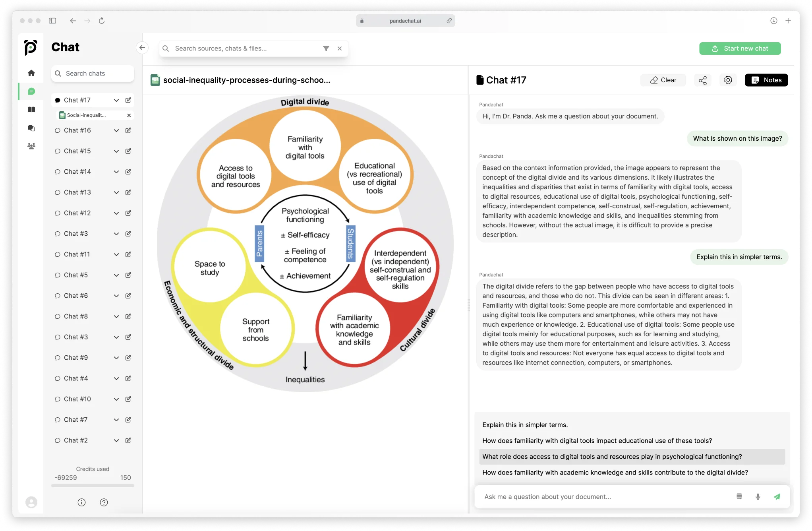Click the suggestions list icon in message box
This screenshot has width=812, height=531.
[739, 497]
